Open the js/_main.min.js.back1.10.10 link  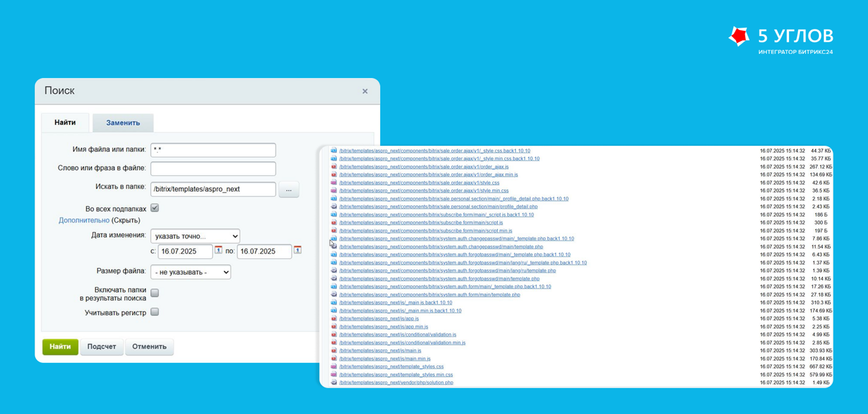400,311
